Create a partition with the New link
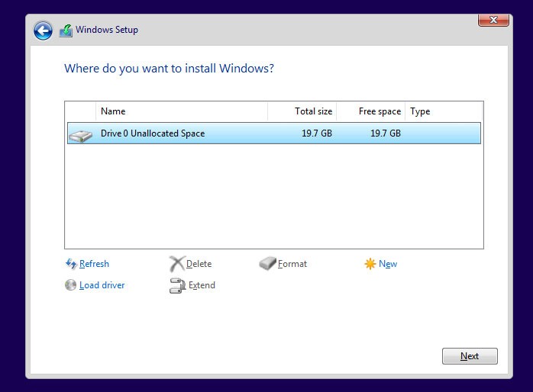 coord(388,264)
